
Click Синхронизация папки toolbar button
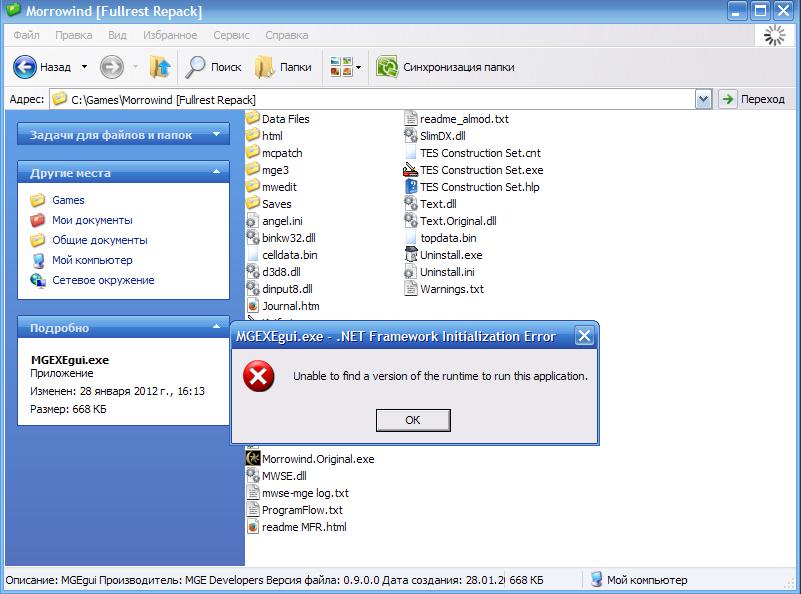445,67
